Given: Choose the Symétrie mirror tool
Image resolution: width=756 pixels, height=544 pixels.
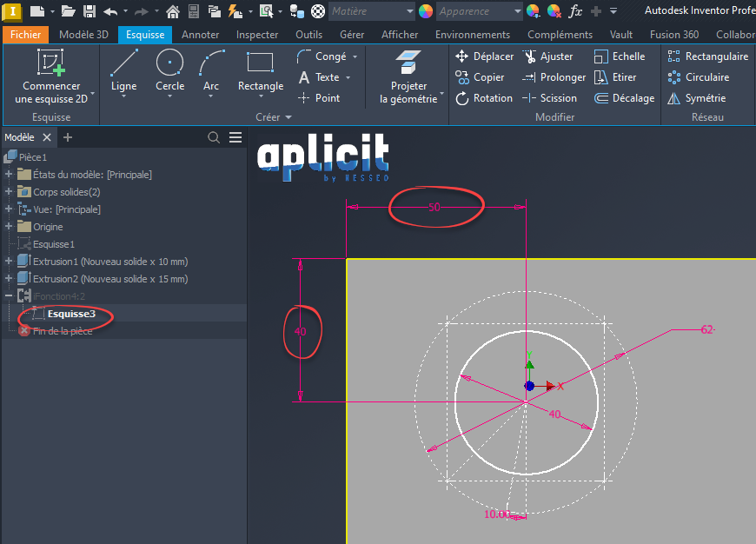Looking at the screenshot, I should [697, 98].
